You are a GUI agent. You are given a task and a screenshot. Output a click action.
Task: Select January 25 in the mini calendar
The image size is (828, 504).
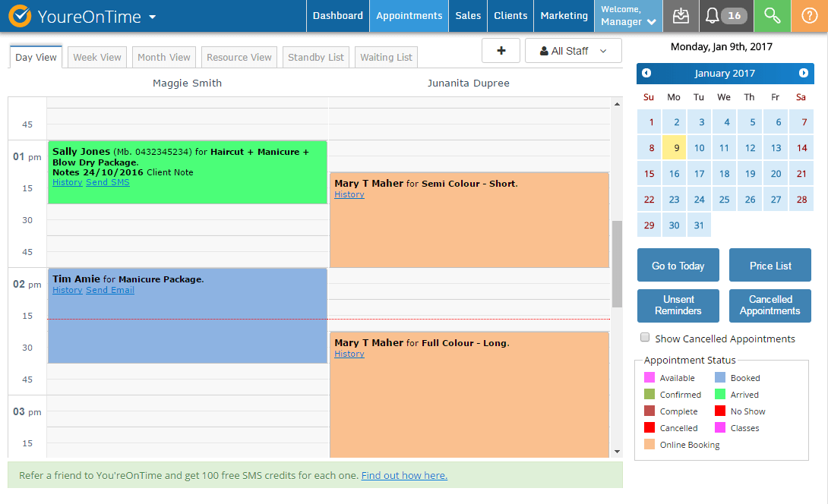725,200
